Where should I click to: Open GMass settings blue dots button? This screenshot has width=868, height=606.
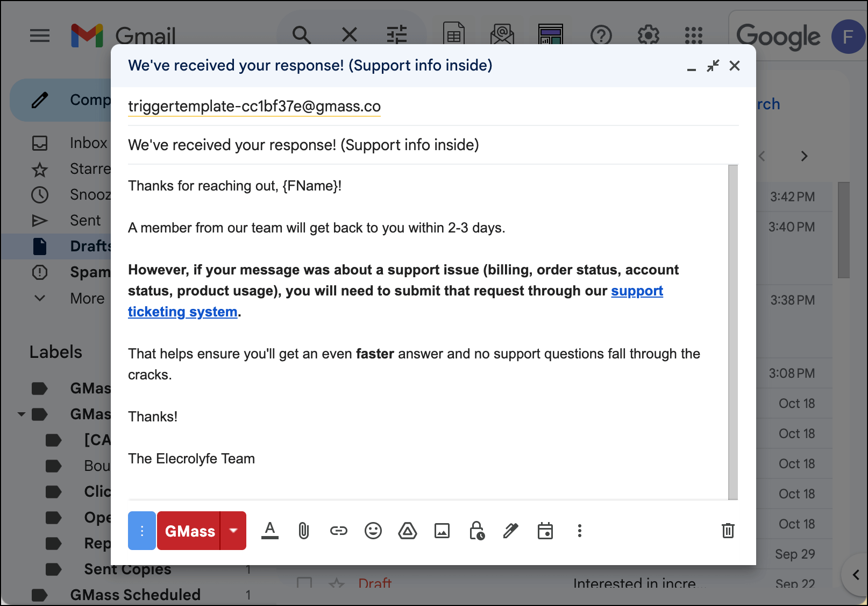[x=142, y=531]
